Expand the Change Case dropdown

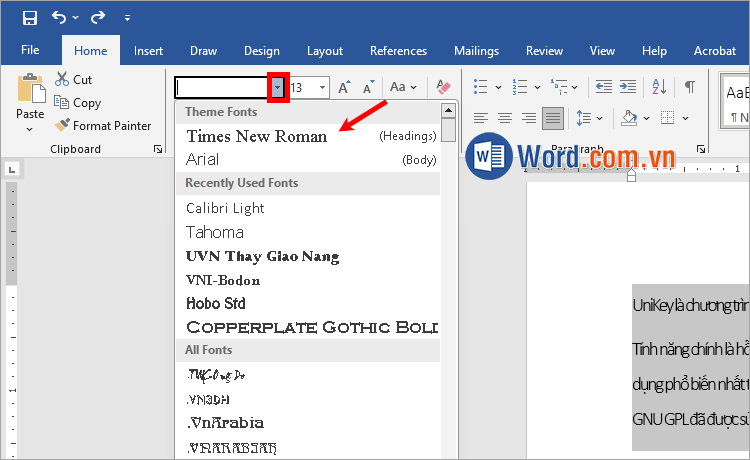click(412, 88)
